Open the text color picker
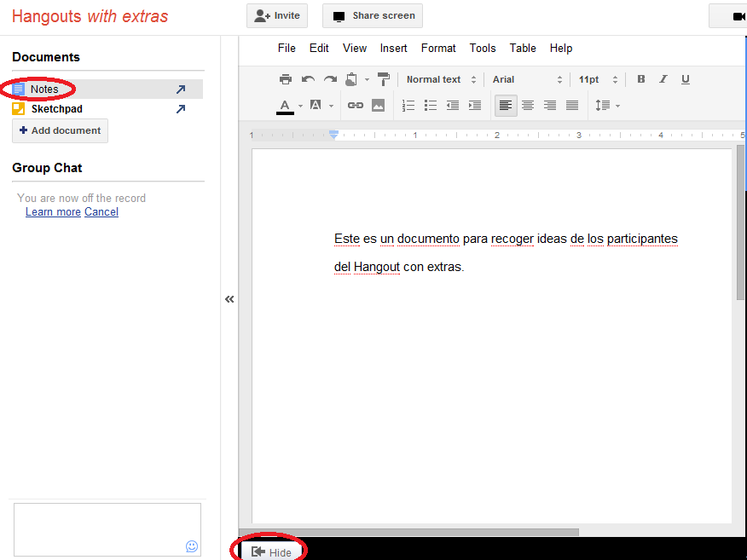The image size is (747, 560). click(x=286, y=106)
